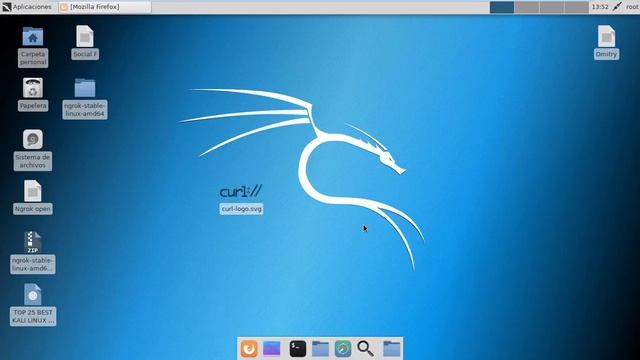Restore the Mozilla Firefox taskbar window
The width and height of the screenshot is (640, 360).
[104, 7]
